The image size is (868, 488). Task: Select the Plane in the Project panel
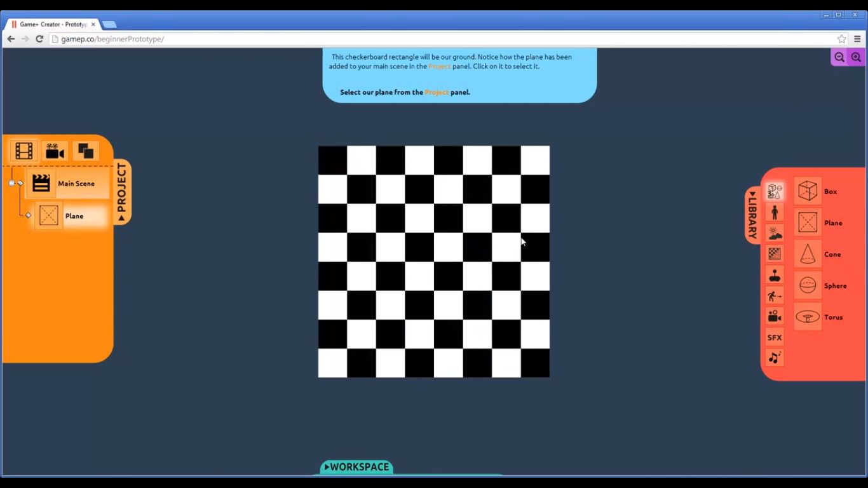pos(74,215)
